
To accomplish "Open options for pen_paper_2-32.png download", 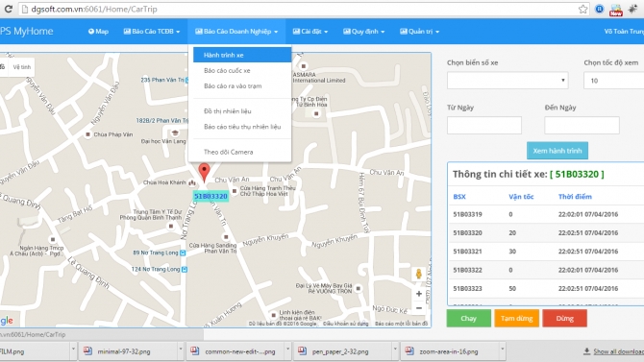I will tap(395, 350).
